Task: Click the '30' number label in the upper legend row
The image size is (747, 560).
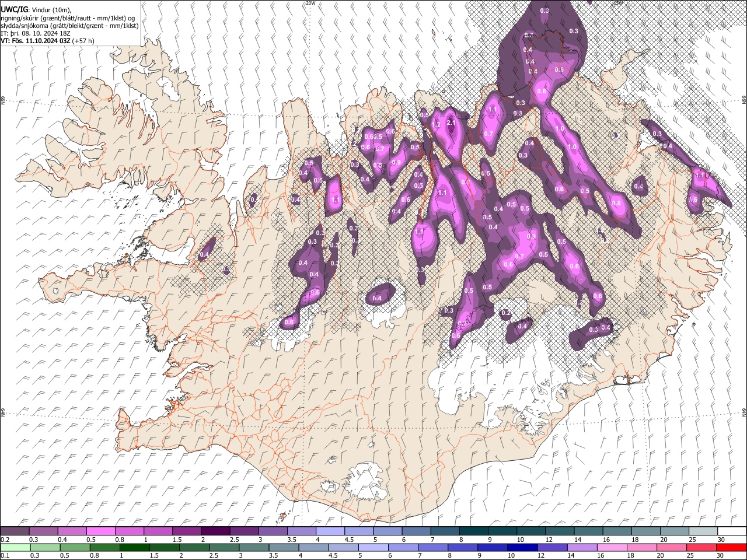Action: click(721, 540)
